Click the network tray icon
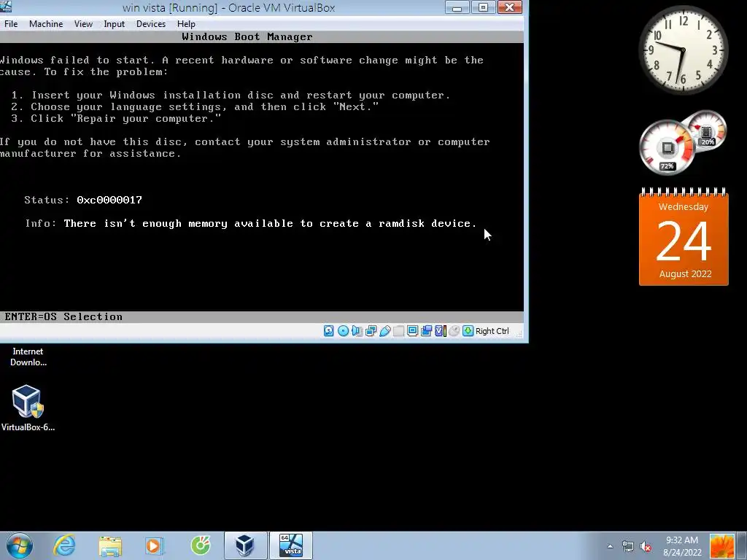Screen dimensions: 747x560 [628, 546]
